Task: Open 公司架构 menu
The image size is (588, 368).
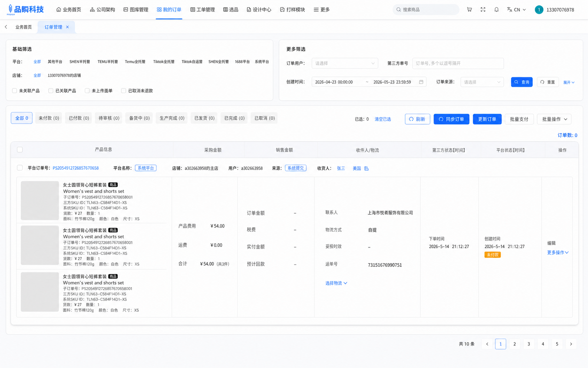Action: point(102,10)
